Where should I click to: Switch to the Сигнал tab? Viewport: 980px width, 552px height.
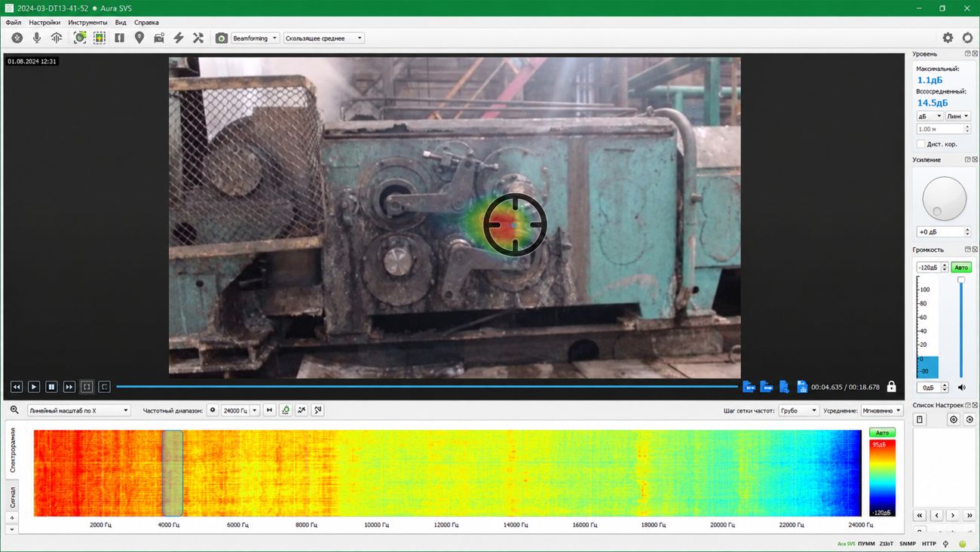pos(12,497)
